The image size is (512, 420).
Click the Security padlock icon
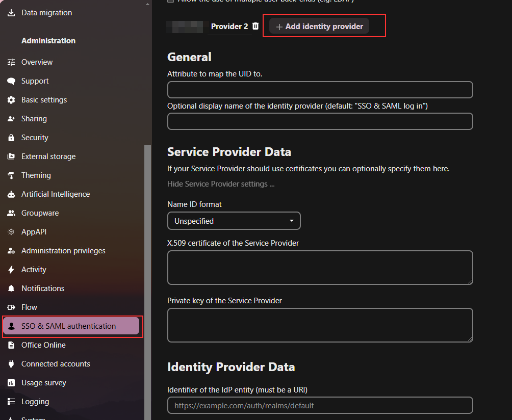(x=11, y=138)
